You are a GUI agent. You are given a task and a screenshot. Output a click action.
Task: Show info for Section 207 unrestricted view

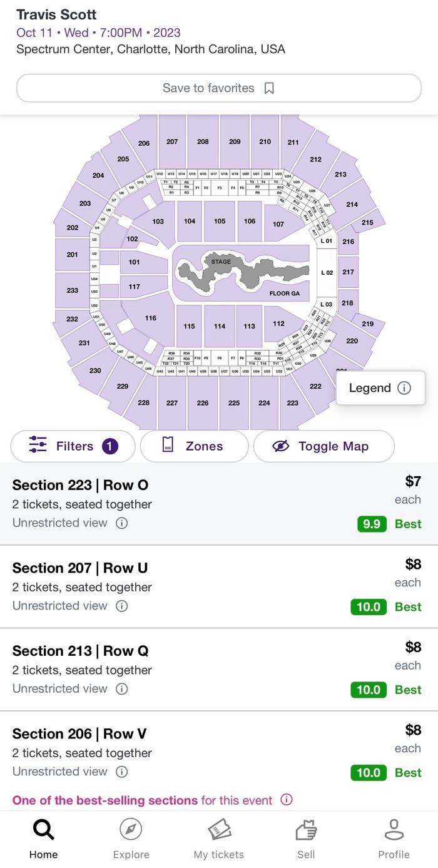pyautogui.click(x=122, y=606)
